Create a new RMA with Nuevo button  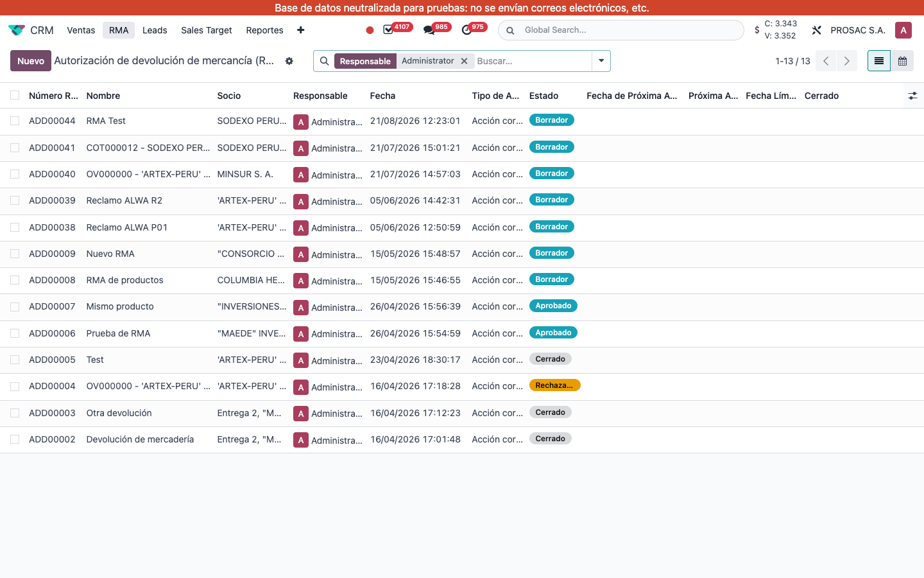(x=31, y=61)
